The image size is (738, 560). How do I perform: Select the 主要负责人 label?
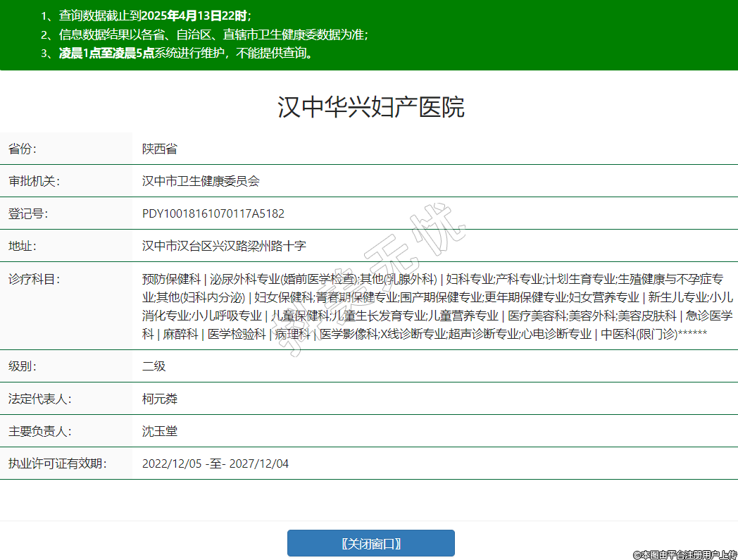coord(39,431)
